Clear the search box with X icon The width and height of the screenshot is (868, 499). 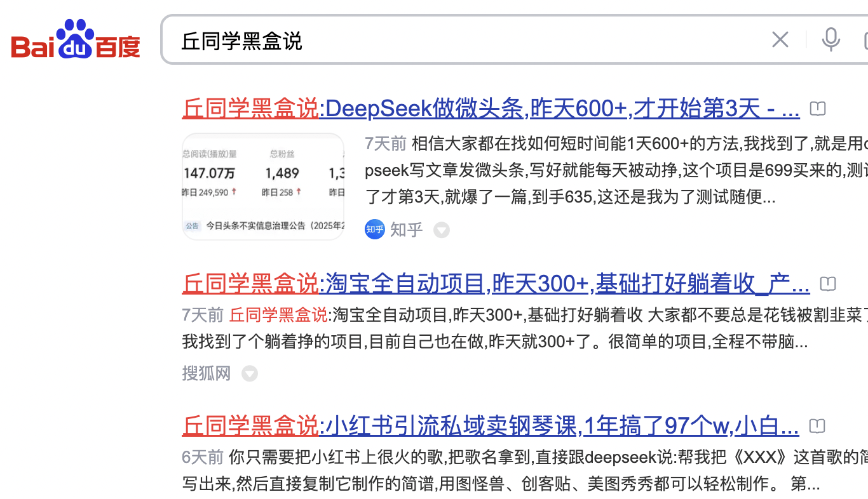pos(780,40)
